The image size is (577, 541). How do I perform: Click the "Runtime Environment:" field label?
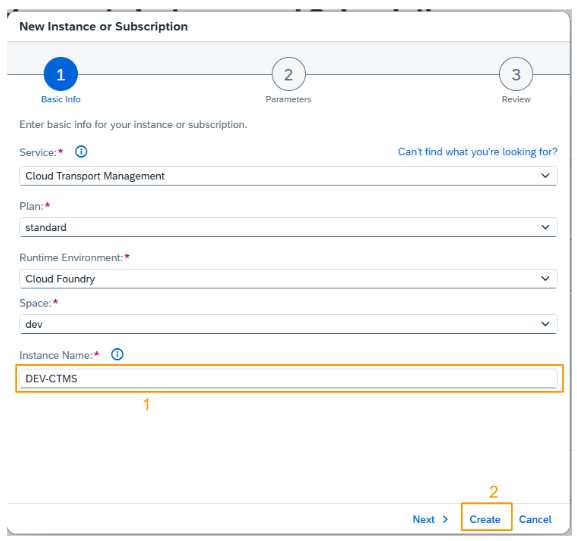point(71,258)
